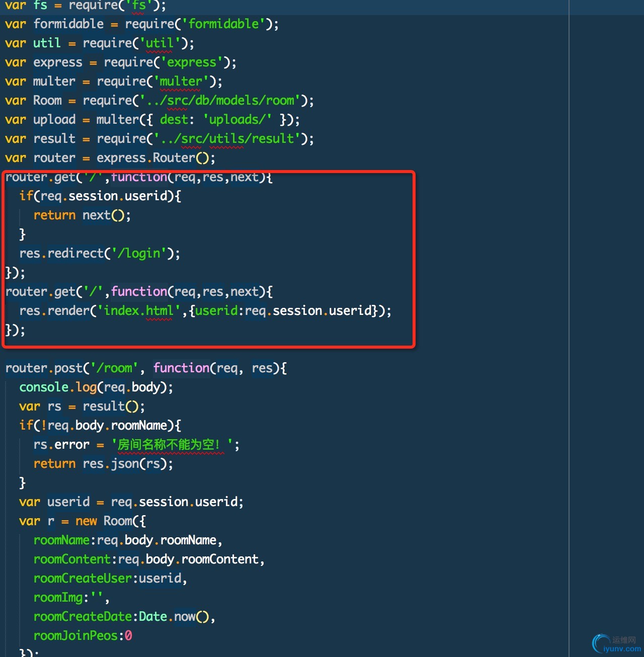The image size is (644, 657).
Task: Click the line "router.post('/room', function(req, res){"
Action: pos(146,368)
